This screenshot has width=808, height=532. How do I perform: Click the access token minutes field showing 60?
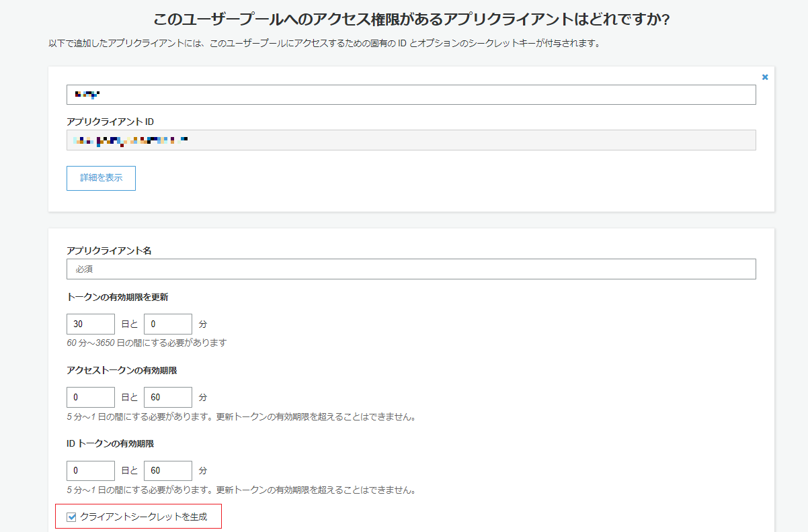pos(167,397)
